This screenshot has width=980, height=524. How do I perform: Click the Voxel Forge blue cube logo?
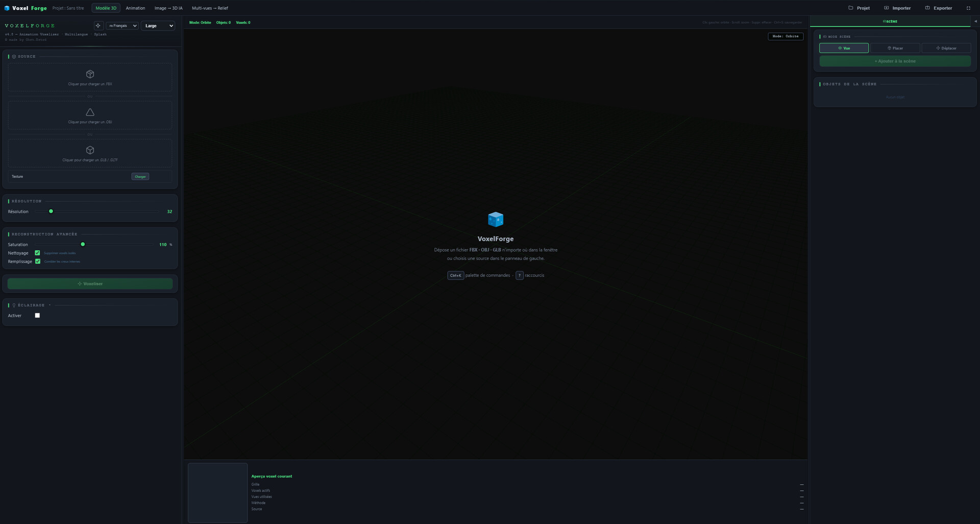(x=7, y=8)
